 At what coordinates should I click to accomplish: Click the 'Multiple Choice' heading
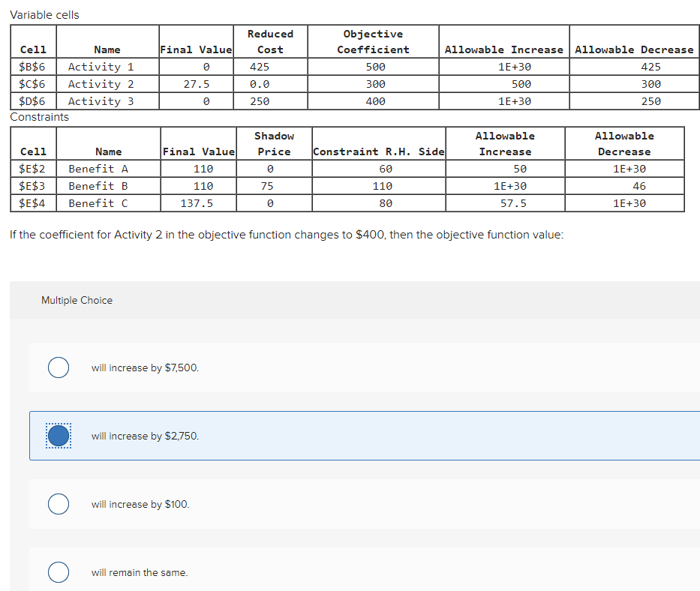tap(77, 301)
